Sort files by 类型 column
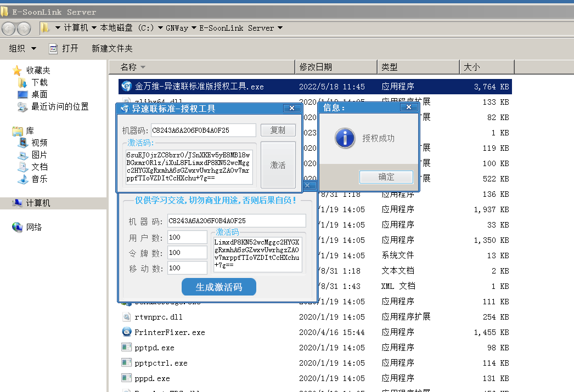 (x=418, y=67)
